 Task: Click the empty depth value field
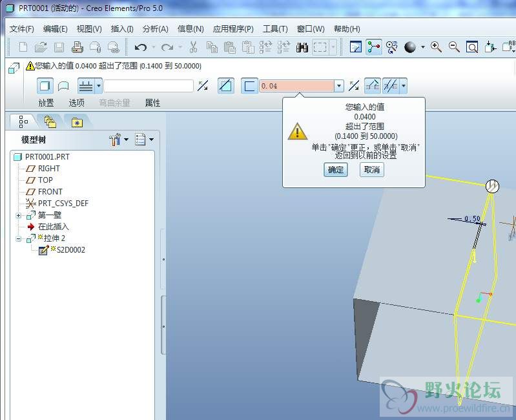(x=149, y=86)
